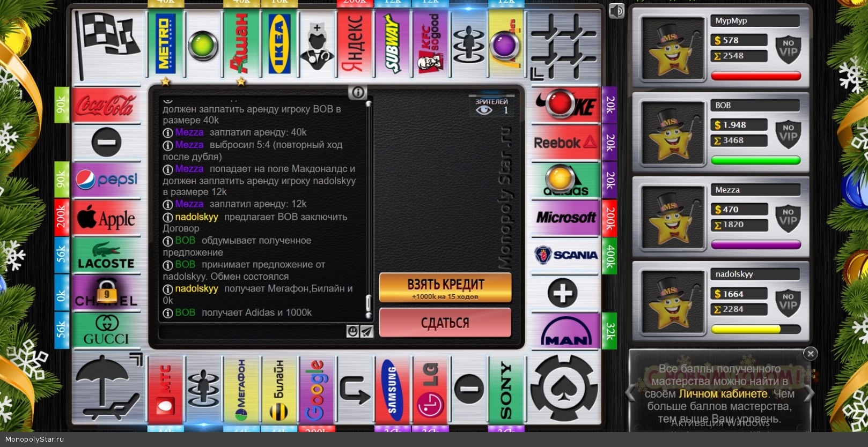Image resolution: width=868 pixels, height=447 pixels.
Task: Select the Pepsi property cell
Action: coord(107,180)
